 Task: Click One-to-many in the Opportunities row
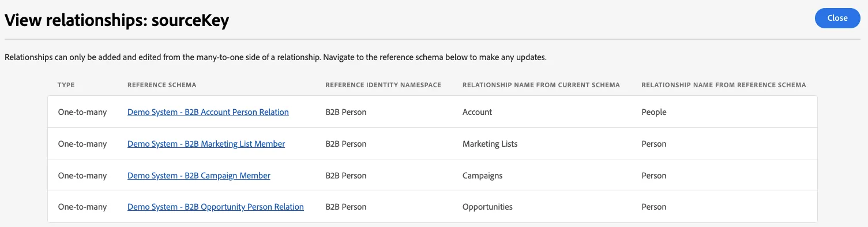[x=82, y=207]
